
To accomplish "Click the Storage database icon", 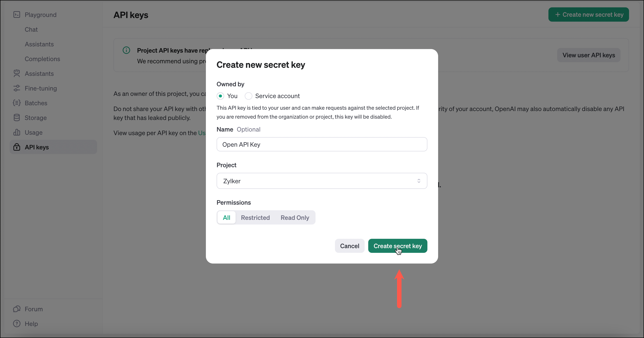I will click(x=17, y=117).
